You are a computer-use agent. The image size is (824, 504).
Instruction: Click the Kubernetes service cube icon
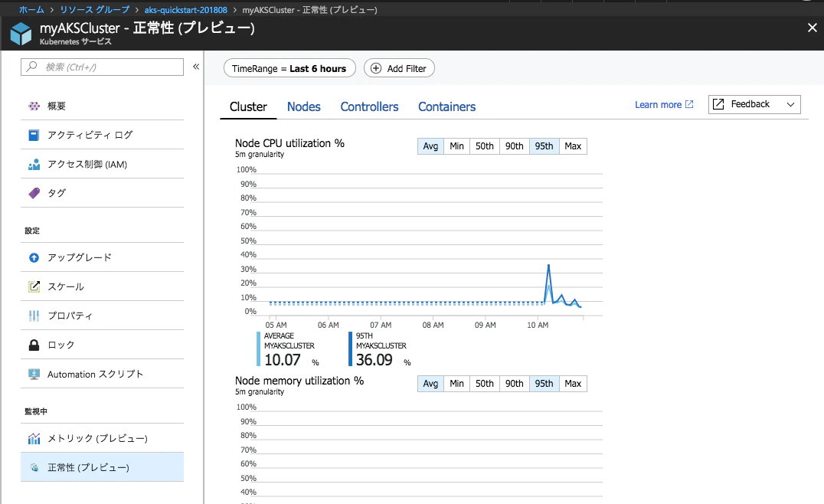point(21,34)
